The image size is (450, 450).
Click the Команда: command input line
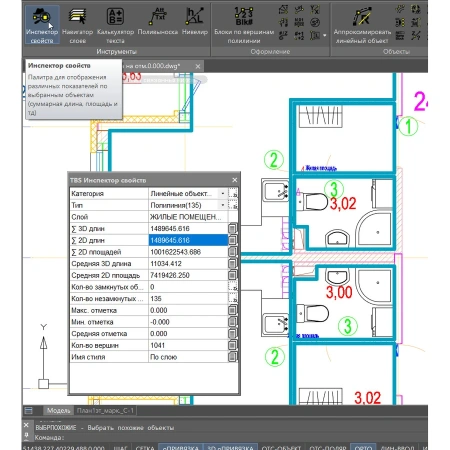[x=230, y=437]
